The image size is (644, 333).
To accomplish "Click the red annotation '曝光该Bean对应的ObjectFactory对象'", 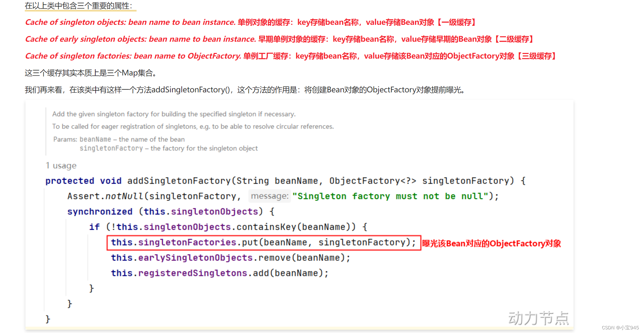I will 491,244.
